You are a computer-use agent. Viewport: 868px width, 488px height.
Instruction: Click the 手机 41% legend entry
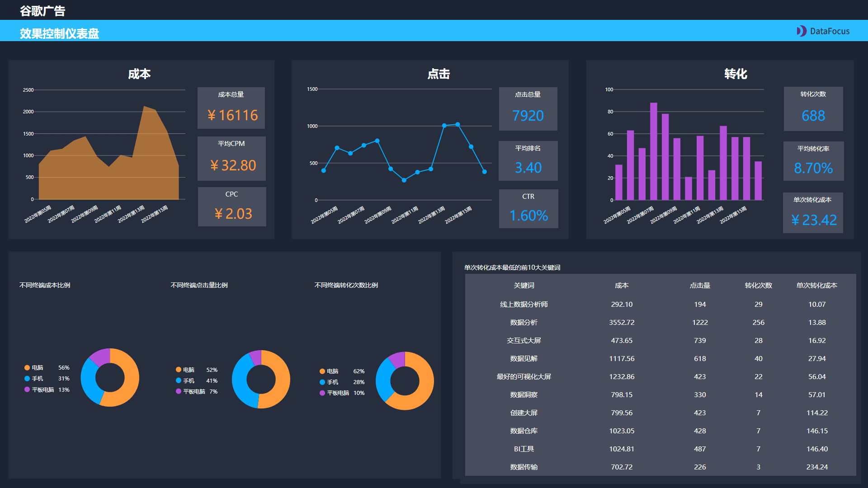(197, 380)
